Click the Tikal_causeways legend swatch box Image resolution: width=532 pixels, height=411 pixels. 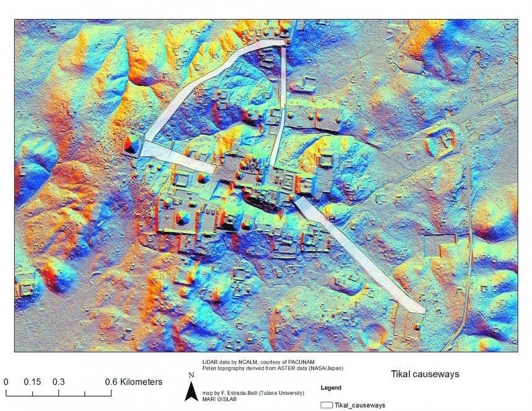click(x=325, y=405)
